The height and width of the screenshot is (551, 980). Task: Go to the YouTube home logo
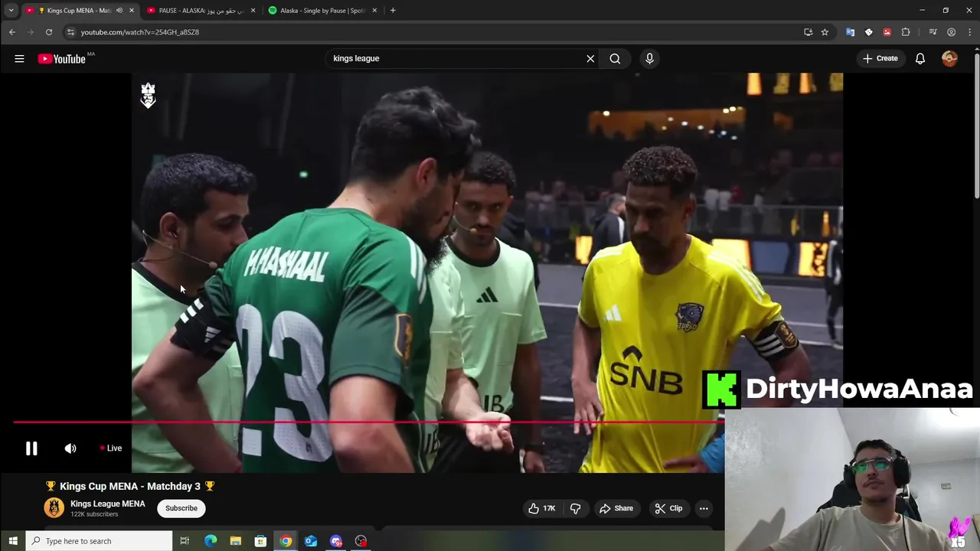tap(62, 59)
